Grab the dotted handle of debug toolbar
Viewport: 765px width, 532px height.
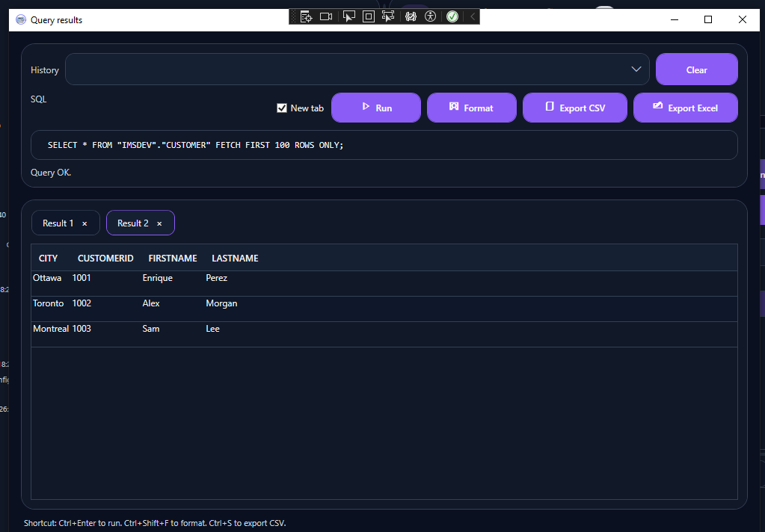293,17
